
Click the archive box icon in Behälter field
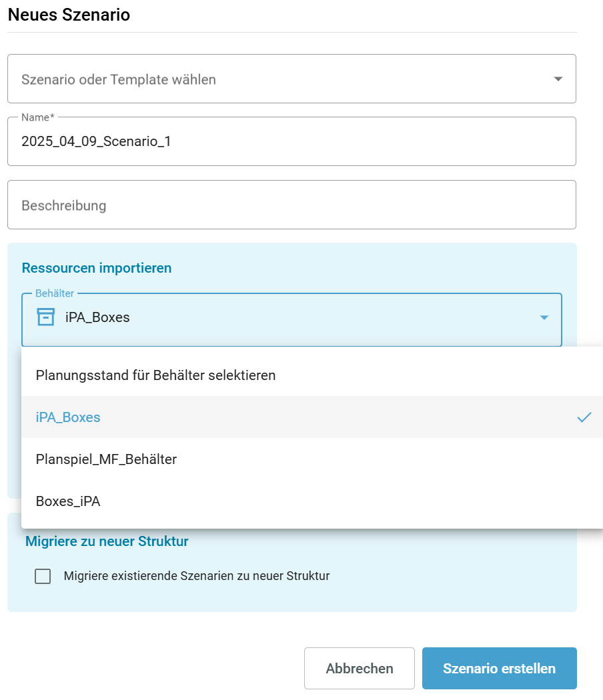point(45,317)
